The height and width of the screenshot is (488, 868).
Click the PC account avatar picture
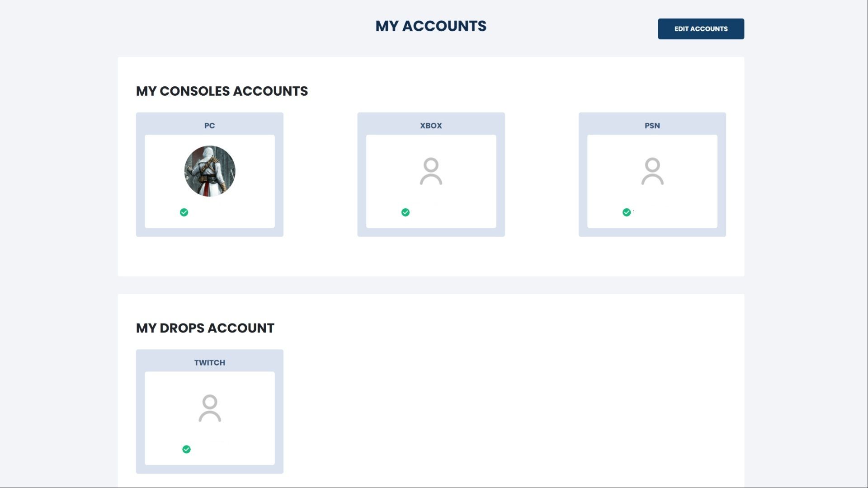click(x=210, y=171)
